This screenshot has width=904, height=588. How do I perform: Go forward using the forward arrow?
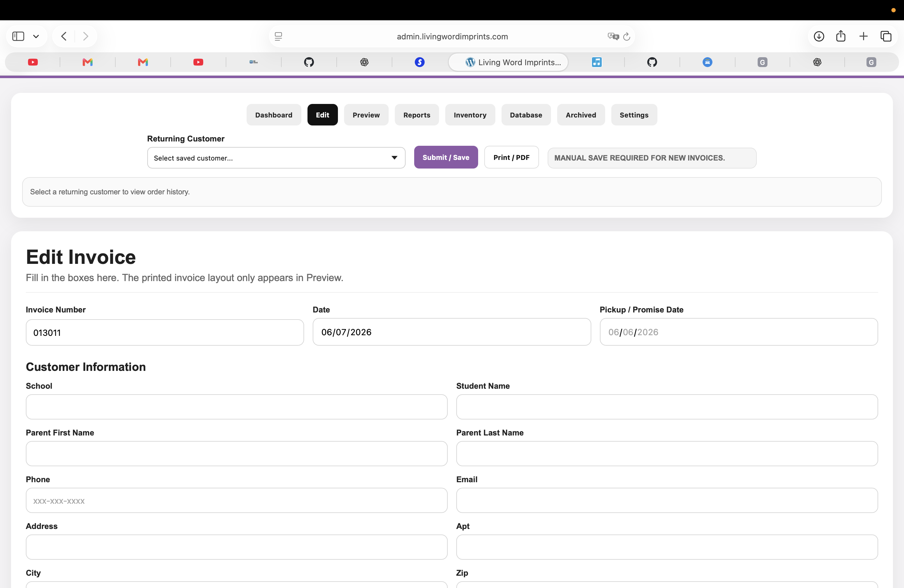85,37
